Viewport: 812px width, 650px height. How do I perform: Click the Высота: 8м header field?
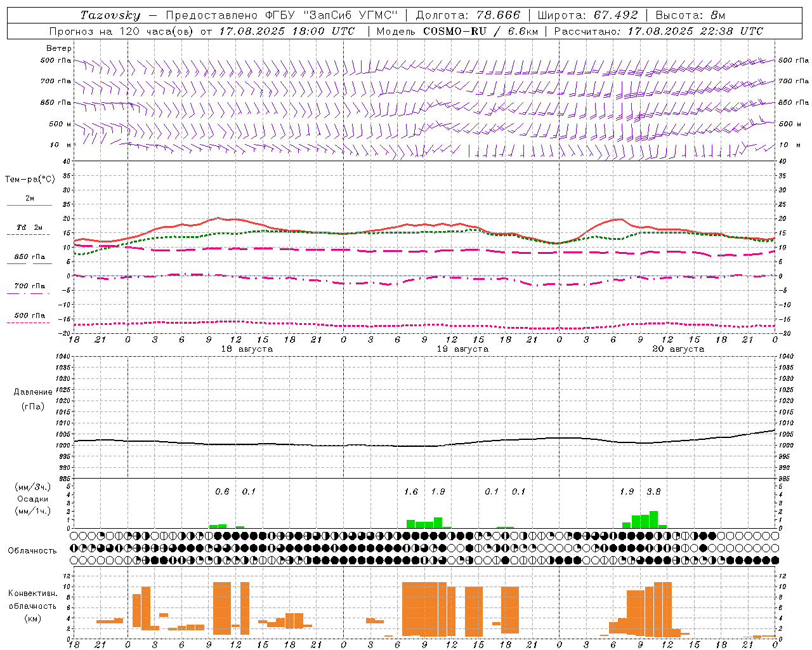(690, 15)
